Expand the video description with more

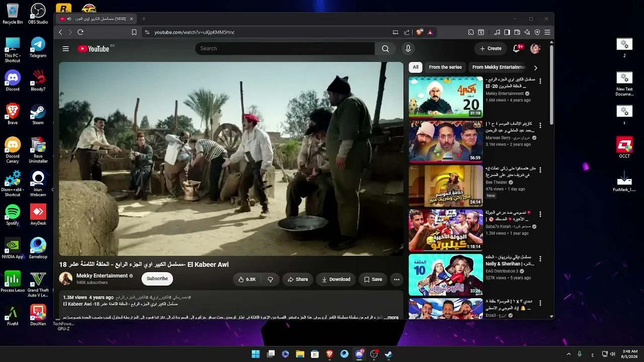coord(391,318)
